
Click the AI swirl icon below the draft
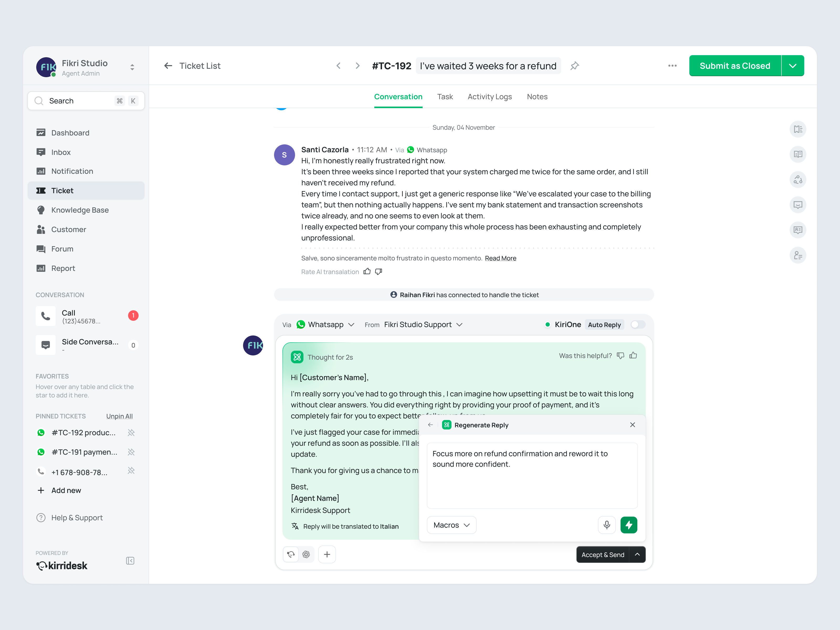point(306,554)
